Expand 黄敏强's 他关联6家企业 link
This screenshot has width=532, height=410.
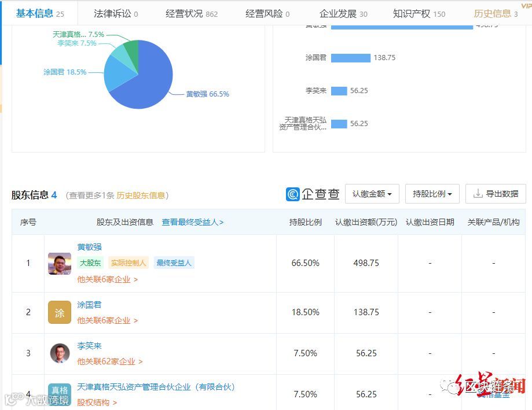(x=107, y=279)
